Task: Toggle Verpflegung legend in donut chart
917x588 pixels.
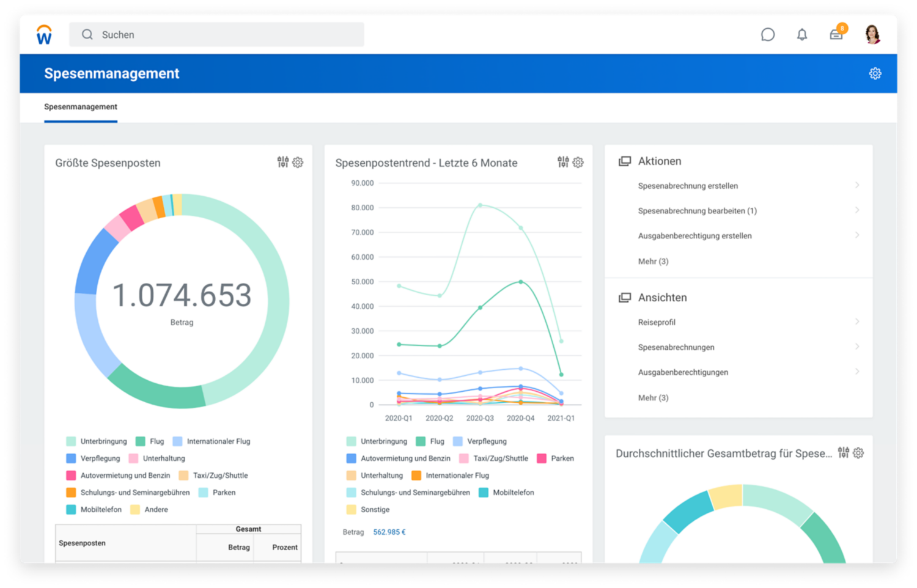Action: [93, 458]
